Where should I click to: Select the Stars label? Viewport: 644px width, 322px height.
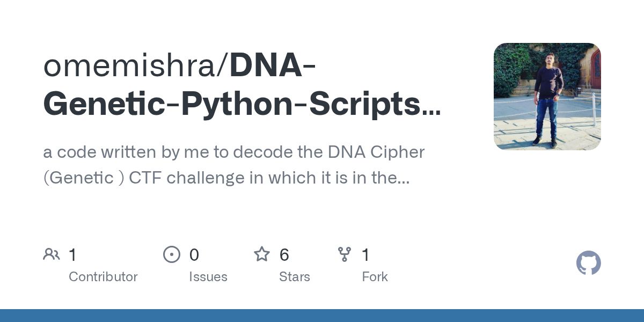[294, 277]
